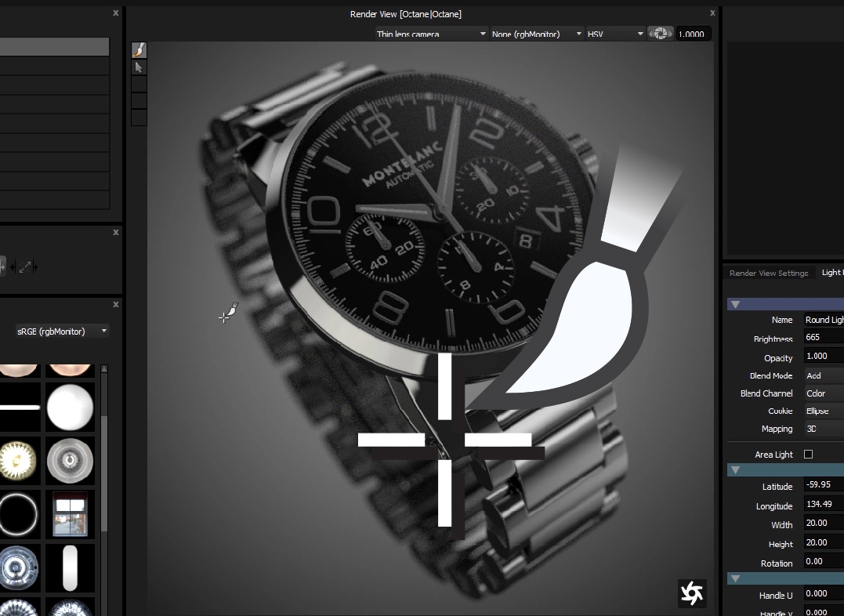Viewport: 844px width, 616px height.
Task: Collapse the section containing Latitude
Action: [735, 470]
